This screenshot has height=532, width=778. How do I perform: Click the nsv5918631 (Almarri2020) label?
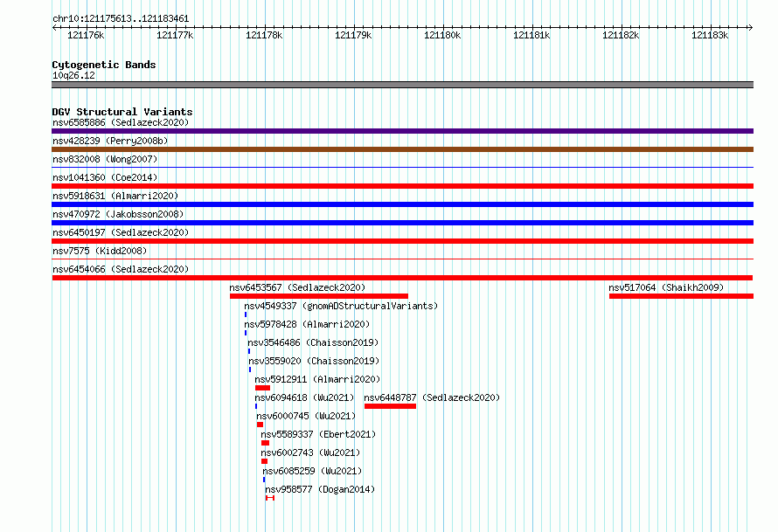[x=115, y=196]
